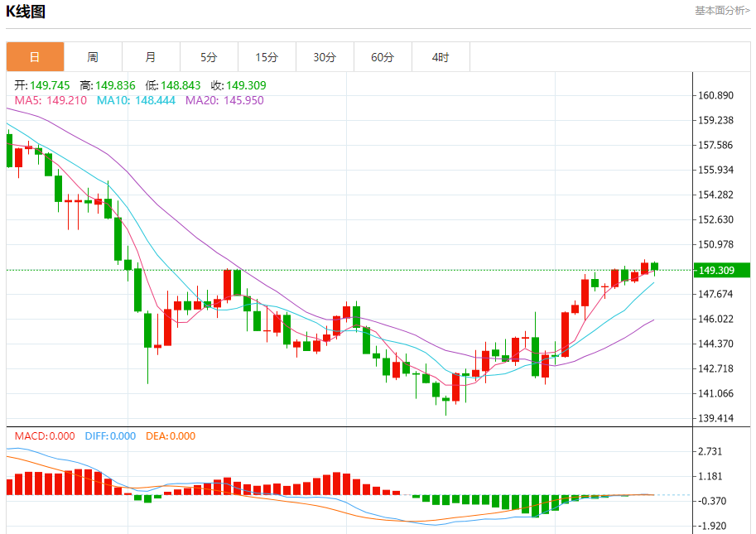756x534 pixels.
Task: Switch to the 月 monthly tab
Action: click(151, 57)
